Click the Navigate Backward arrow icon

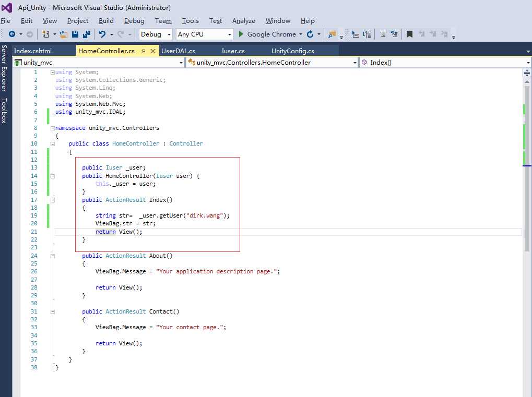pyautogui.click(x=12, y=34)
